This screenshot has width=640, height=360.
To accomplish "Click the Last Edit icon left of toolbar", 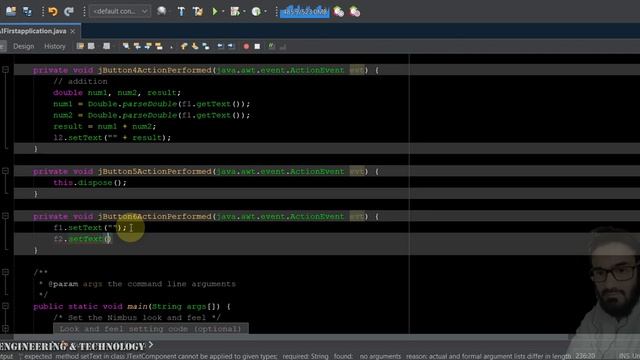I will pyautogui.click(x=80, y=47).
